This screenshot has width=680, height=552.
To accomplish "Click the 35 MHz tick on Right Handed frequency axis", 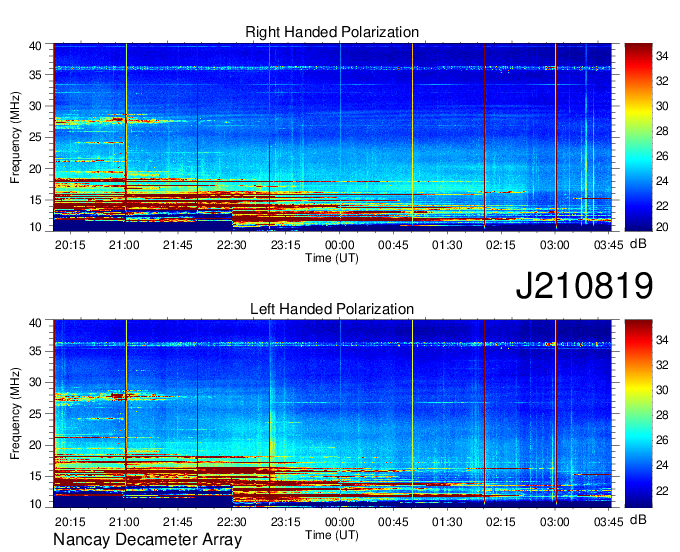I will (35, 75).
